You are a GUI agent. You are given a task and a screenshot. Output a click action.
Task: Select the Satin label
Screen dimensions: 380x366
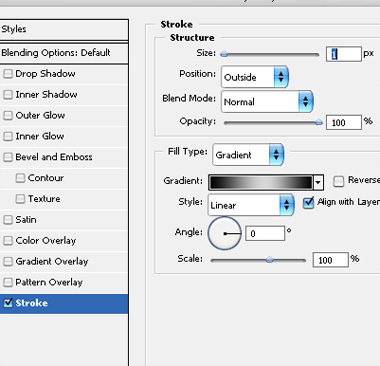click(26, 220)
